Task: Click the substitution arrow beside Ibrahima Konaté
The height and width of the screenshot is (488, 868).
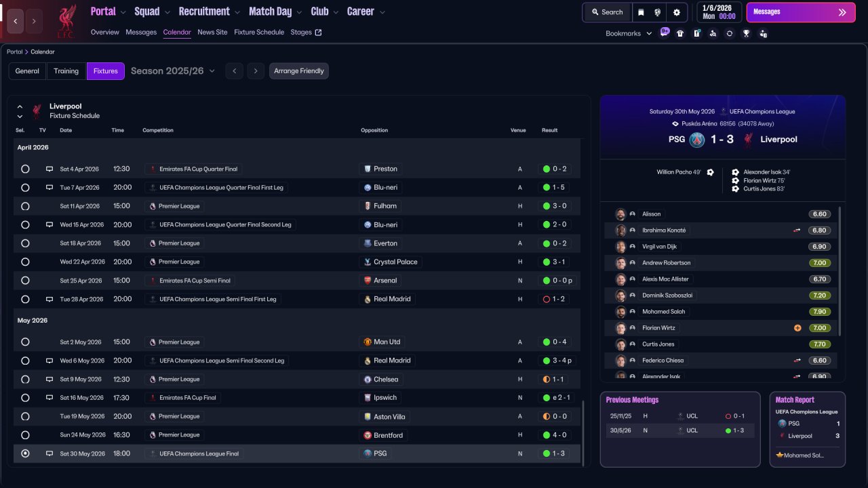Action: (x=797, y=230)
